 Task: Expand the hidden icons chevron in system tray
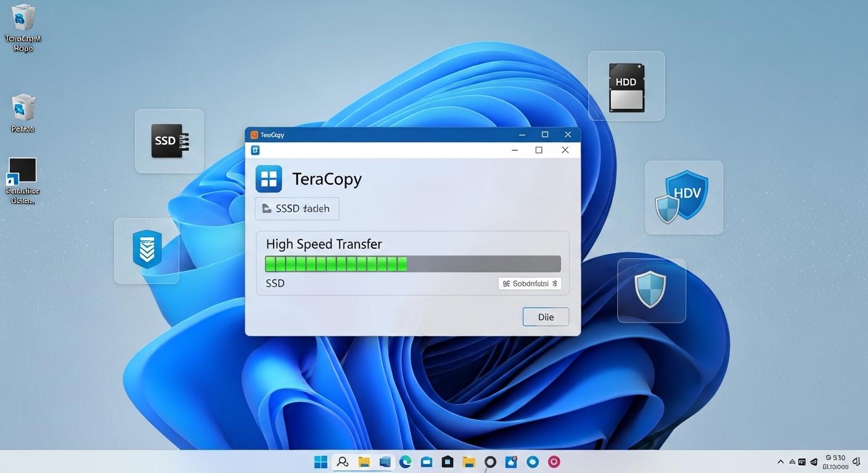780,461
